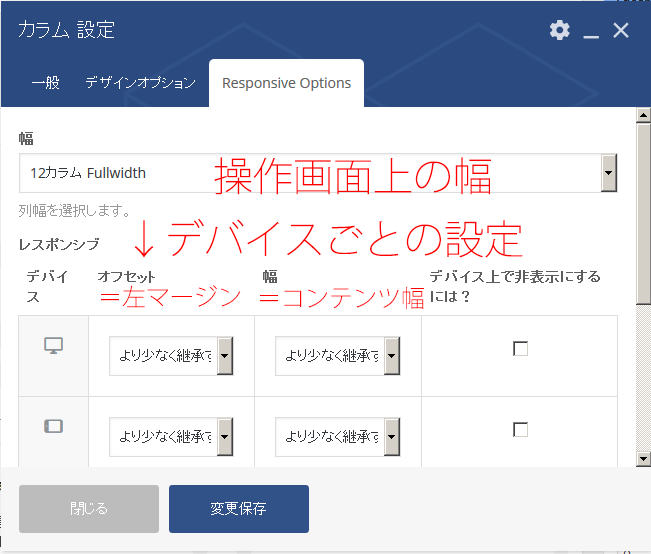Click the desktop monitor device icon
The width and height of the screenshot is (651, 554).
tap(53, 345)
